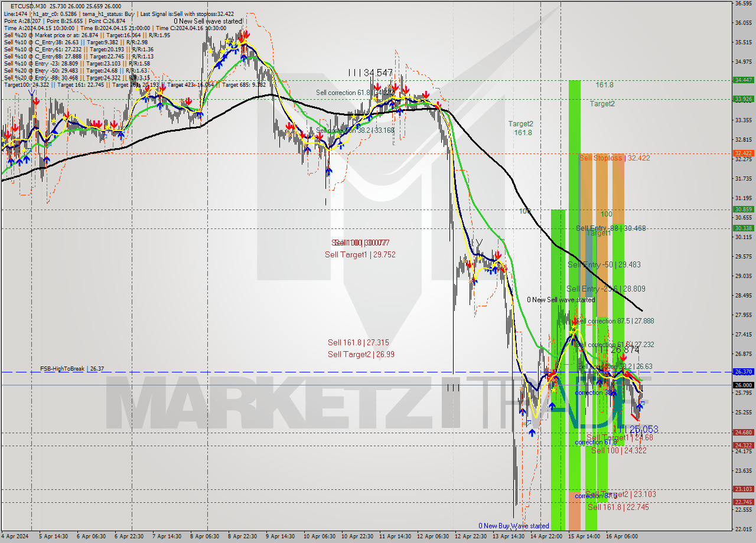Click the 27.955 price axis value
This screenshot has height=543, width=756.
click(743, 315)
